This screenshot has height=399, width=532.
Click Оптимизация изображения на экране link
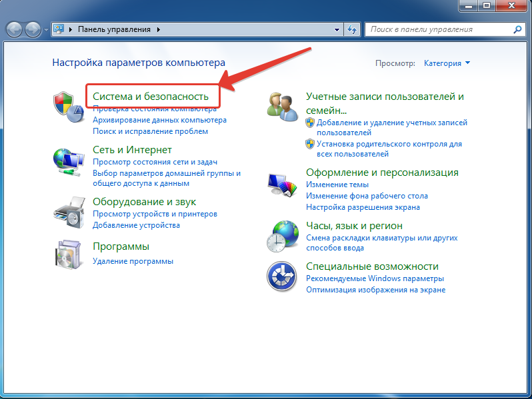(375, 290)
